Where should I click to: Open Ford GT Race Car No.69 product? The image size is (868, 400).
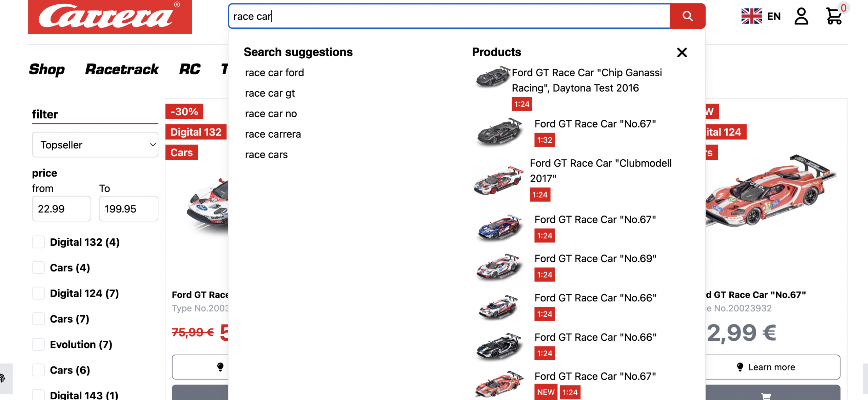point(595,259)
